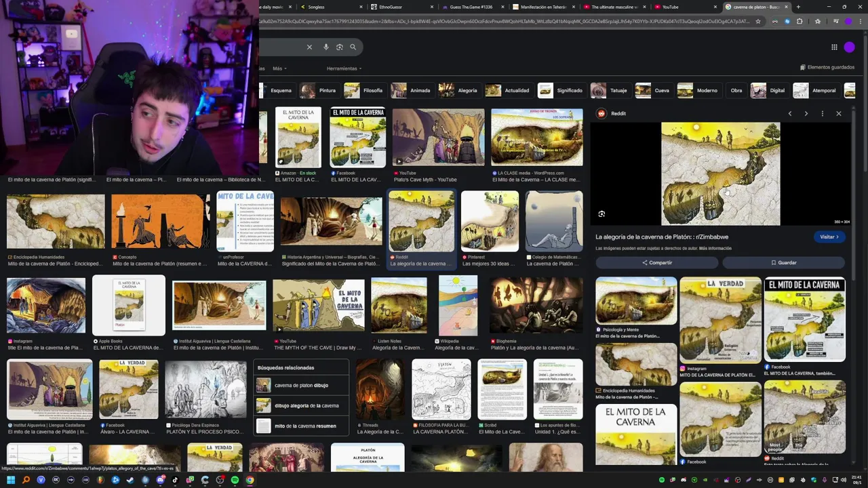Open the Chrome taskbar icon
Viewport: 868px width, 488px height.
point(250,480)
